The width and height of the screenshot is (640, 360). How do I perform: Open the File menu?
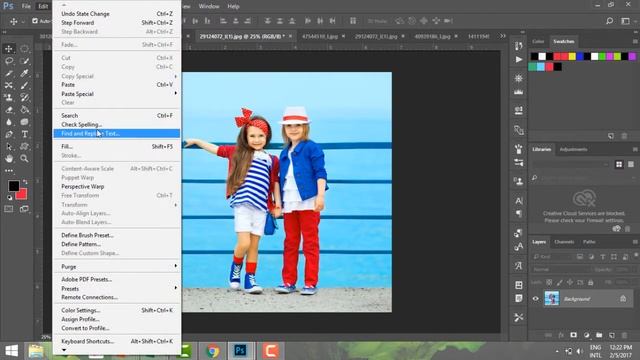[26, 6]
